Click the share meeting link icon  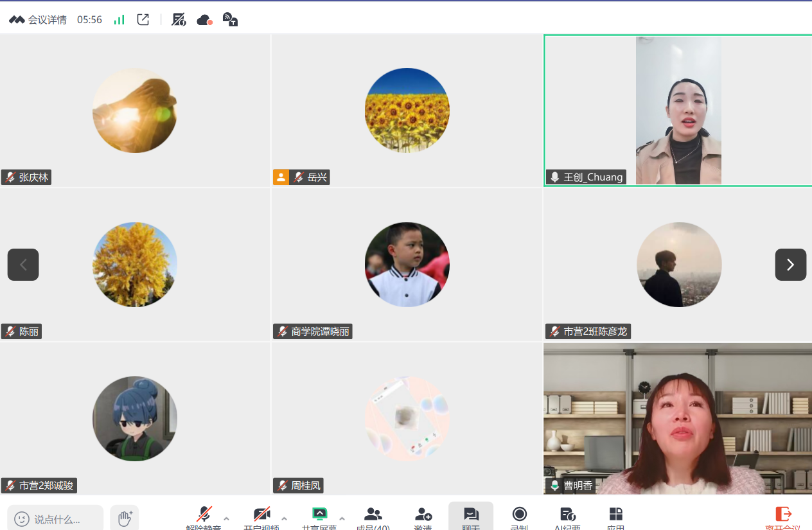coord(143,20)
